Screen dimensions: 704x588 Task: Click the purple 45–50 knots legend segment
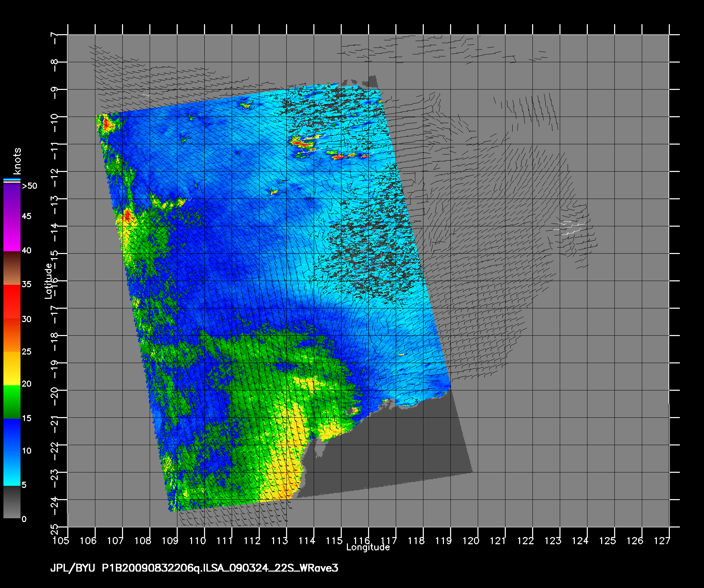12,201
